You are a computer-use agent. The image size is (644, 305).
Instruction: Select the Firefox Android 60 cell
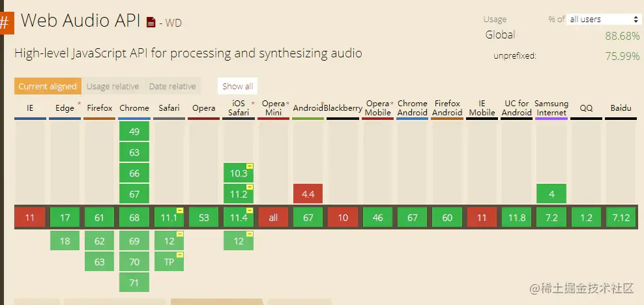tap(447, 218)
